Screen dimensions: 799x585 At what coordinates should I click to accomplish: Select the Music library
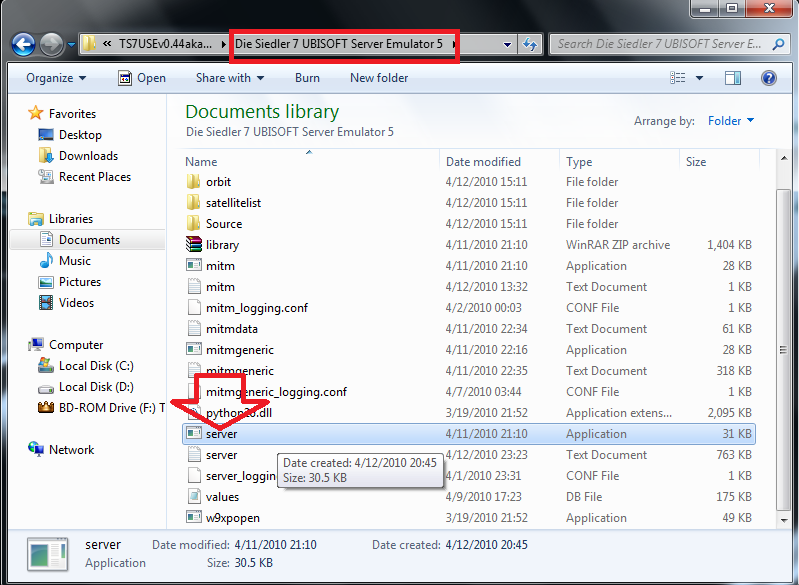click(x=74, y=261)
